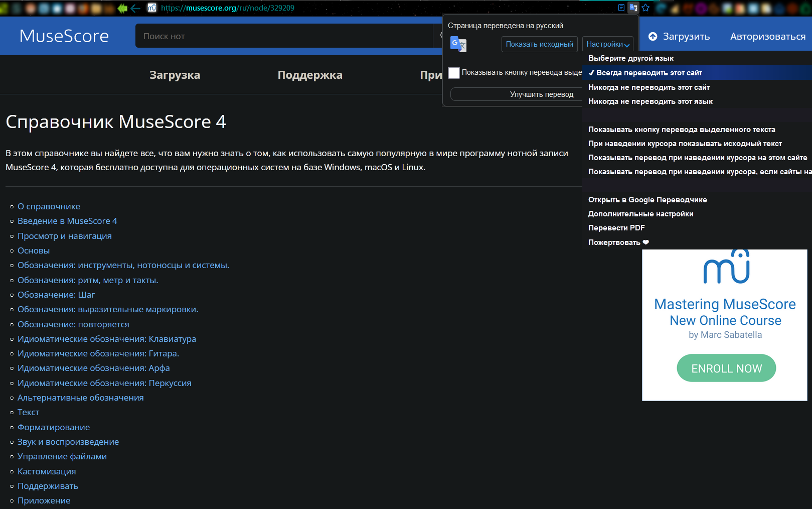Open Поддержка navigation tab
Viewport: 812px width, 509px height.
click(x=310, y=75)
